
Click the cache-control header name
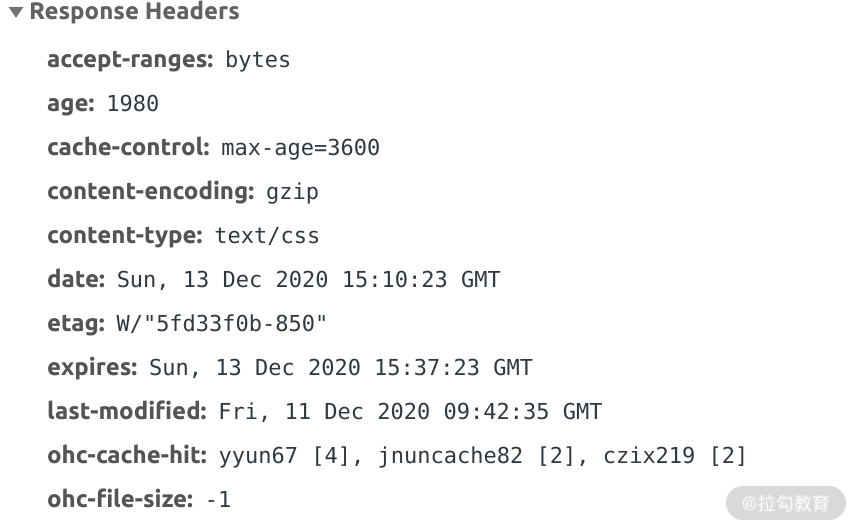[x=129, y=147]
